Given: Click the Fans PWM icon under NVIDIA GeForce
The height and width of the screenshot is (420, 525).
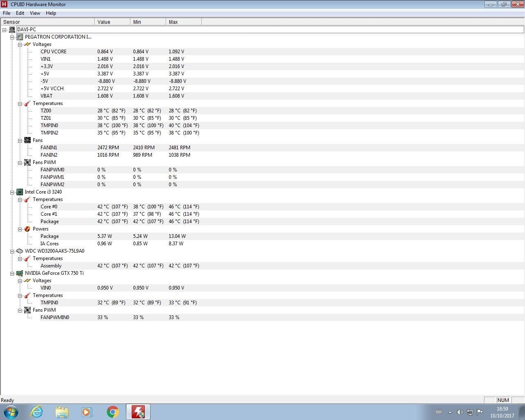Looking at the screenshot, I should [27, 310].
